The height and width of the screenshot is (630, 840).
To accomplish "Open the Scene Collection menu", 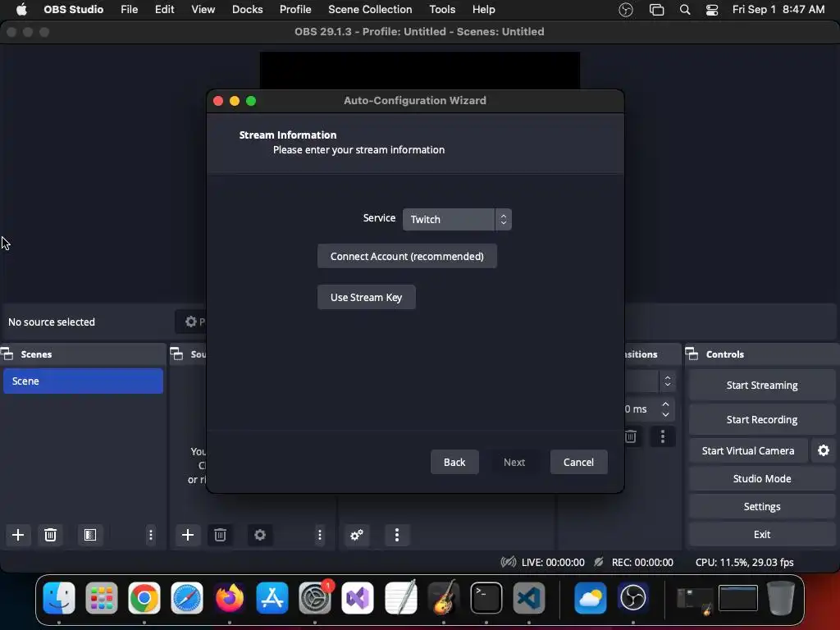I will coord(370,10).
